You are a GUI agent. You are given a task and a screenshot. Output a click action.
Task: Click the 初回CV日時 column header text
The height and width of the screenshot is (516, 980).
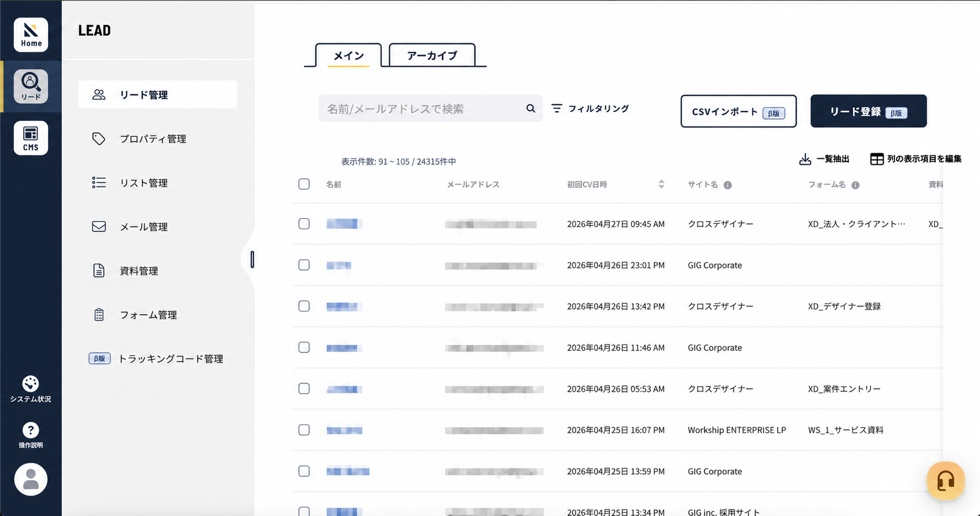pos(587,184)
